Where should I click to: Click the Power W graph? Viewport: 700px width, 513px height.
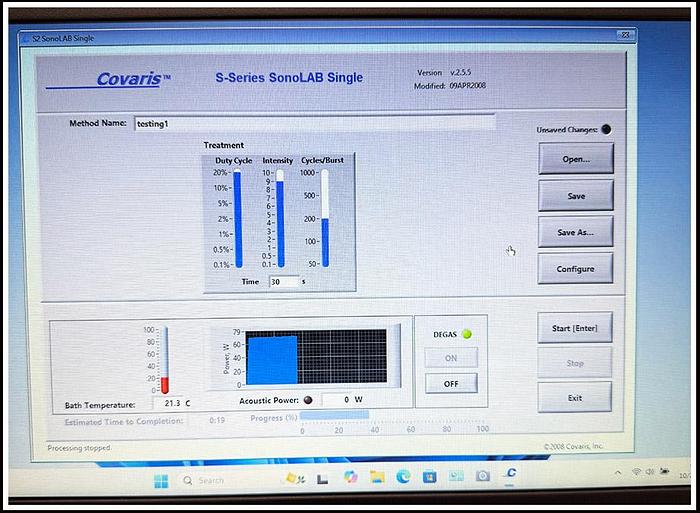pyautogui.click(x=316, y=356)
